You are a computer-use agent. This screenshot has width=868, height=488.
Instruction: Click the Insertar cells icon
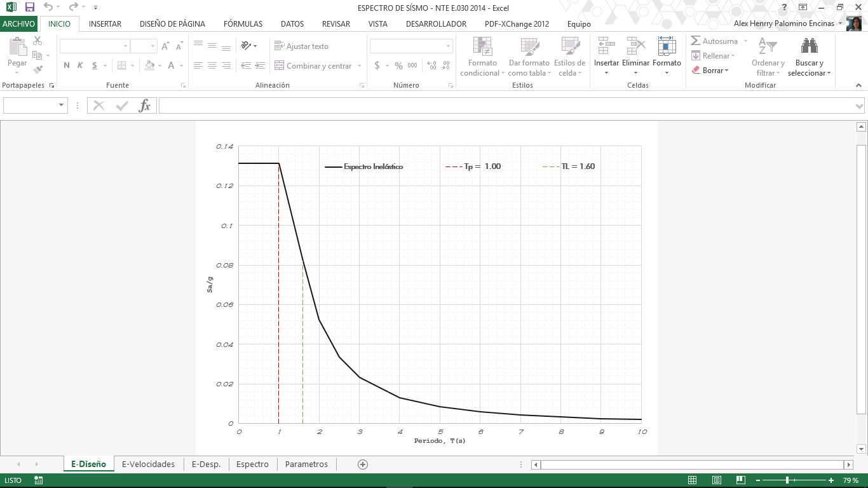coord(606,46)
